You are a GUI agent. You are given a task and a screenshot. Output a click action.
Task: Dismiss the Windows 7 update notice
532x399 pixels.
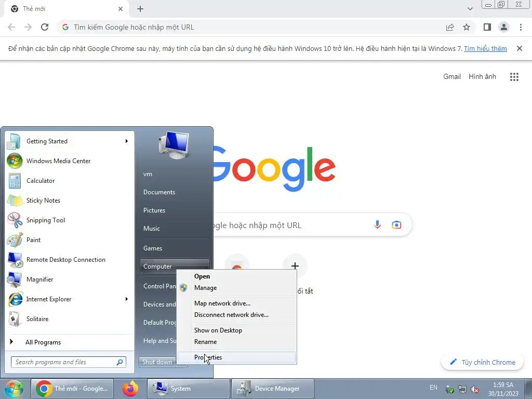(519, 48)
